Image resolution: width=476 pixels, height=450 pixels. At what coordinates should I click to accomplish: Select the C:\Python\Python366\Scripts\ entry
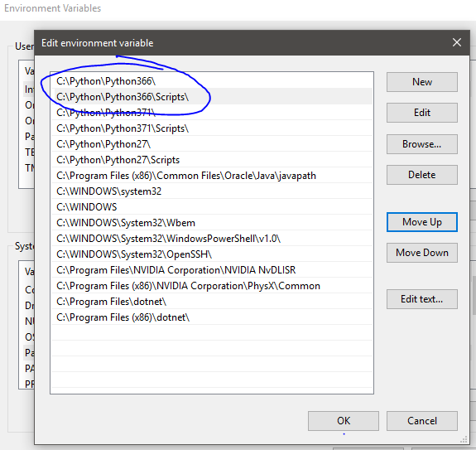point(212,97)
